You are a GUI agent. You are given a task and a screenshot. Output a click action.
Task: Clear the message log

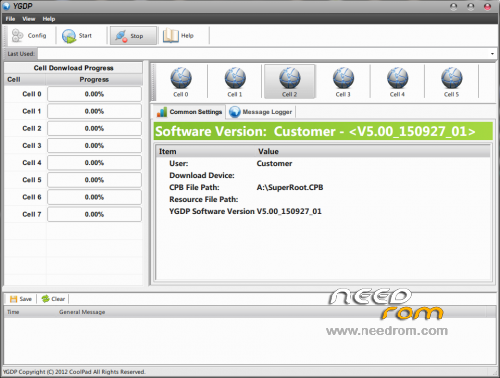pos(53,299)
